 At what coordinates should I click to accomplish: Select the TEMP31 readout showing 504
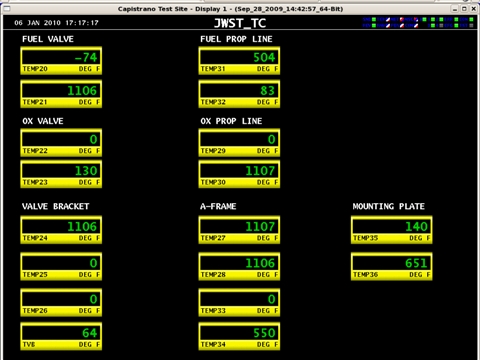tap(239, 61)
